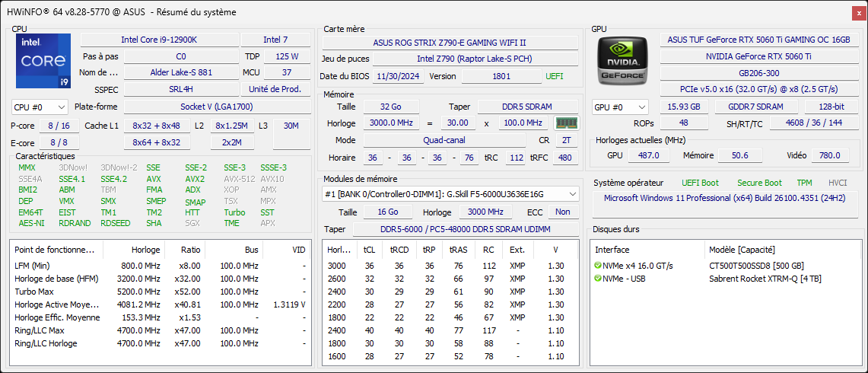The height and width of the screenshot is (373, 868).
Task: Click the GPU clock 487.0 value
Action: (649, 156)
